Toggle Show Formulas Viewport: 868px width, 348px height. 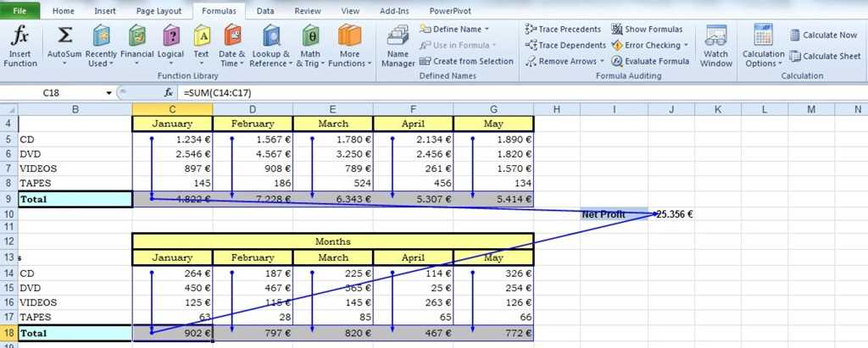coord(647,29)
